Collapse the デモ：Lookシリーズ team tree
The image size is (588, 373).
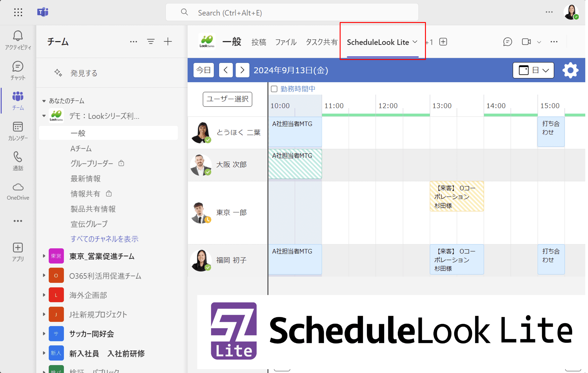point(44,116)
